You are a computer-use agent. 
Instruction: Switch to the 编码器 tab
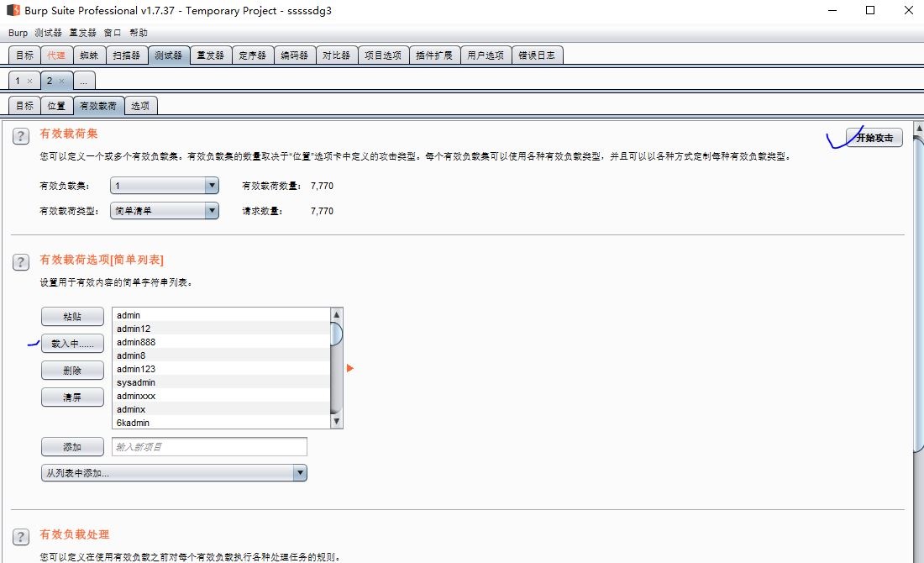click(295, 55)
